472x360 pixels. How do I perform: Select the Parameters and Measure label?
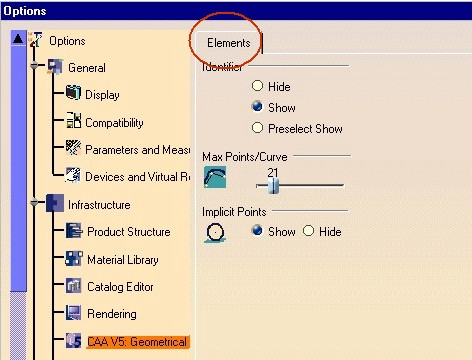click(137, 150)
